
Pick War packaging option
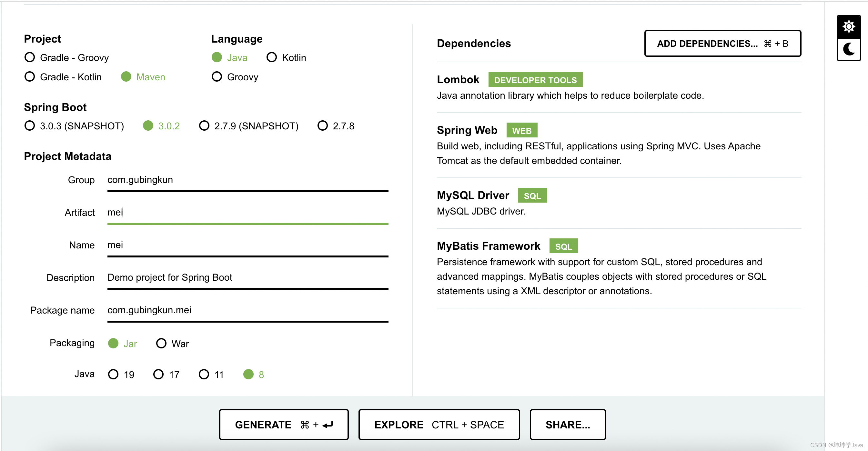click(x=173, y=344)
